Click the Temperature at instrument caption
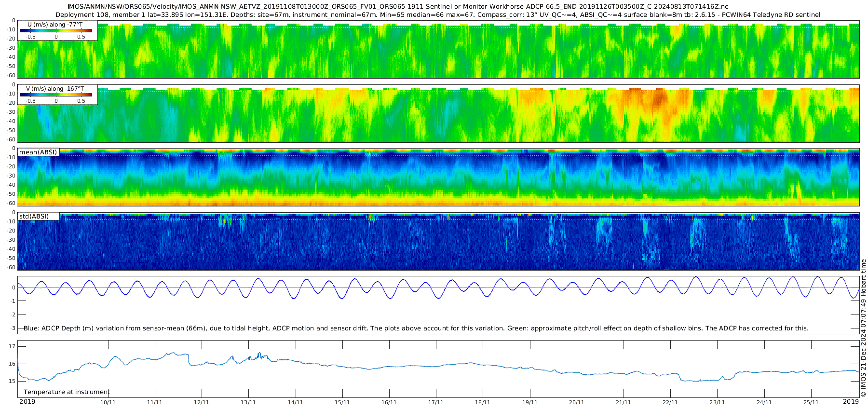 (67, 392)
